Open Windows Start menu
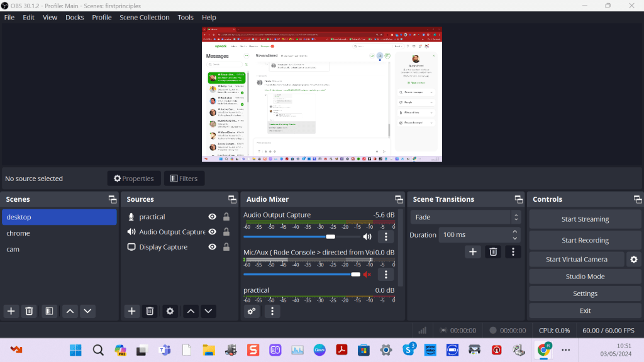This screenshot has width=644, height=362. tap(75, 350)
